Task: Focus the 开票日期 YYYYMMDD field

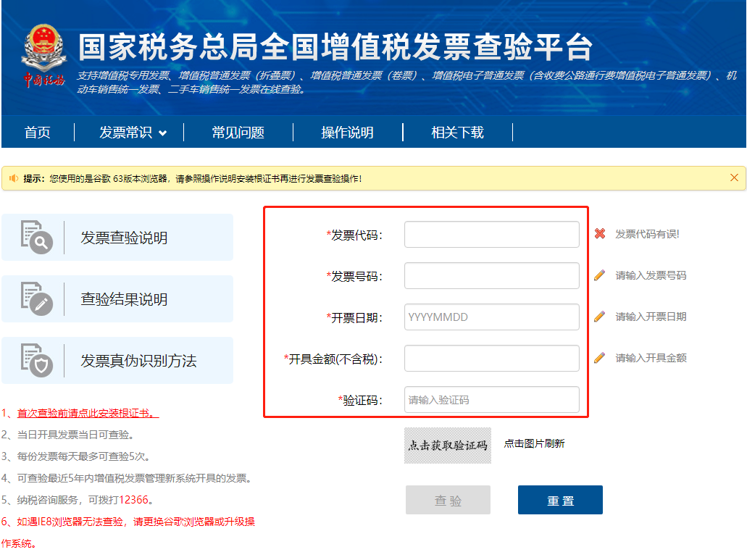Action: pyautogui.click(x=492, y=317)
